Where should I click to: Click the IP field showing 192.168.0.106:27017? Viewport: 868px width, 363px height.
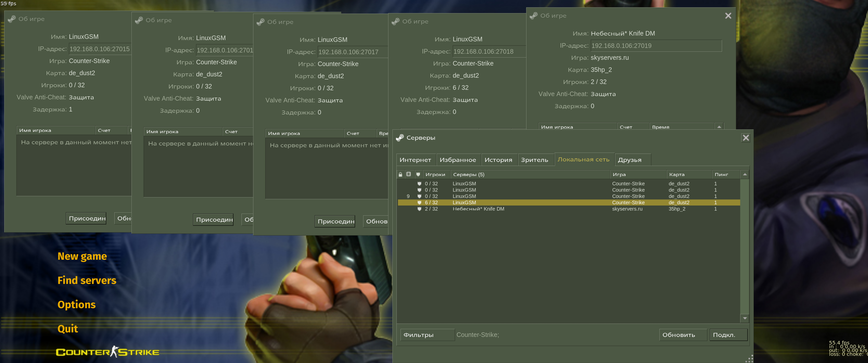point(353,52)
